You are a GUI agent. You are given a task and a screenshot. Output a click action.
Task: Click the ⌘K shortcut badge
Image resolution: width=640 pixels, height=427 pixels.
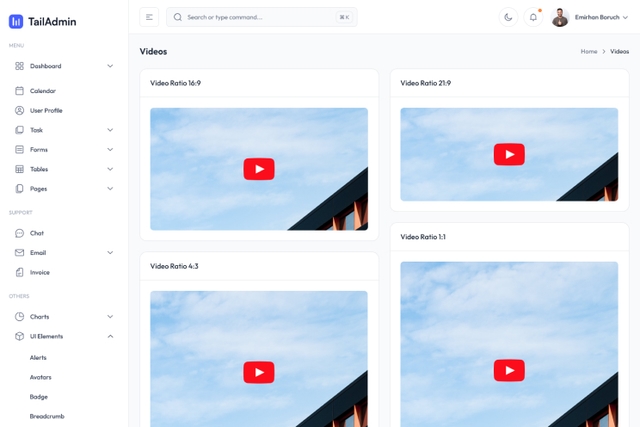pyautogui.click(x=344, y=17)
